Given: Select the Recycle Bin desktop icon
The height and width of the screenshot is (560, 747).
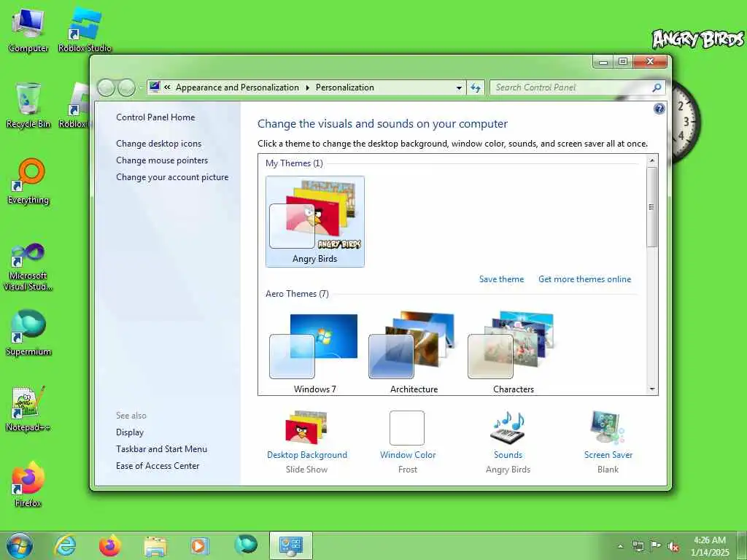Looking at the screenshot, I should 28,105.
